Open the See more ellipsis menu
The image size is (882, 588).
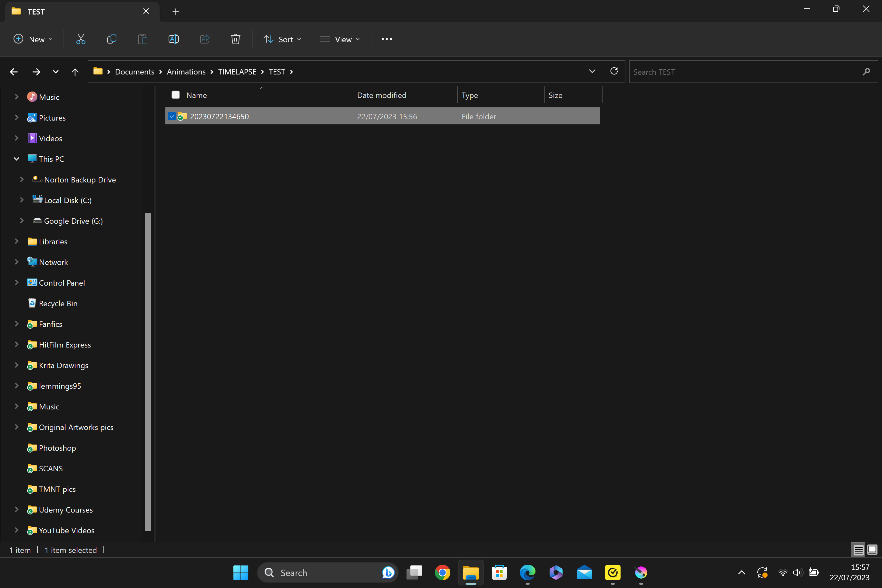coord(387,39)
